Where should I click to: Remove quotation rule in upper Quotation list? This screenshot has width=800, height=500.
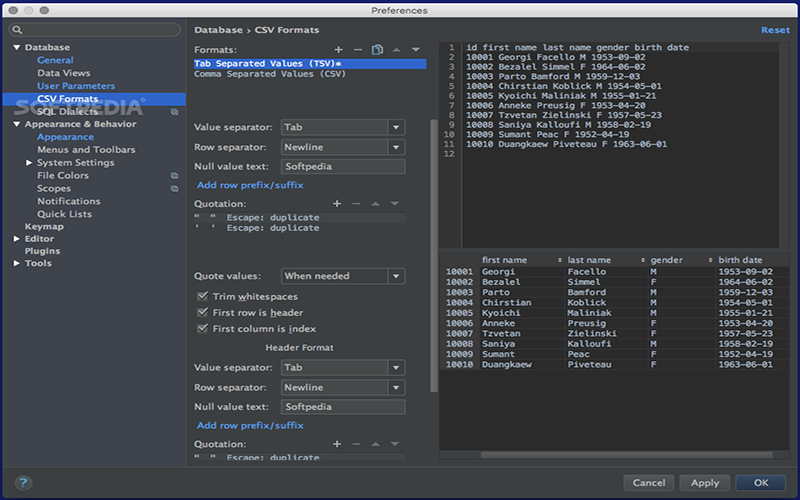click(x=356, y=204)
